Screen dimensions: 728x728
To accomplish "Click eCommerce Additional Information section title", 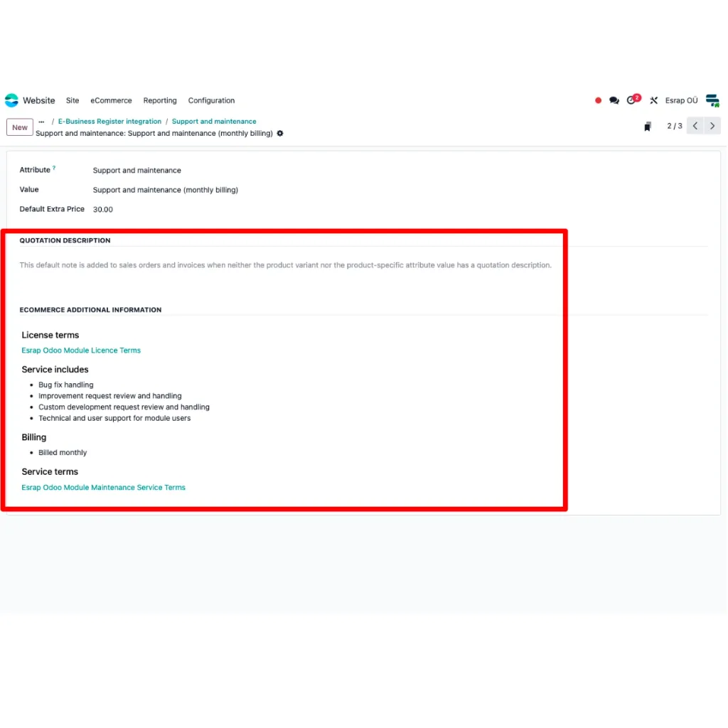I will [x=90, y=310].
